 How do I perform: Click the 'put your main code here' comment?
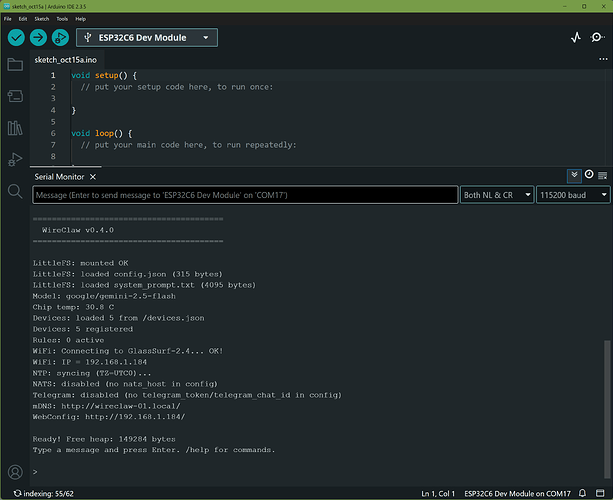click(188, 145)
